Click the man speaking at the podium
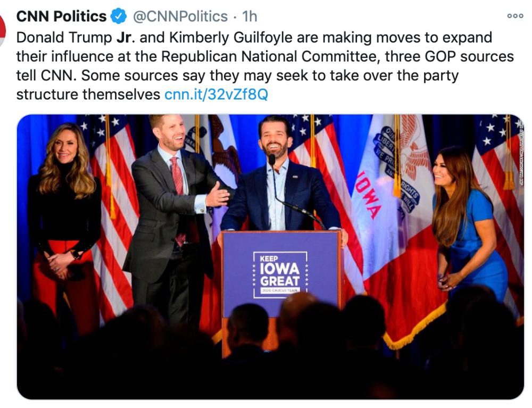532x408 pixels. point(279,181)
